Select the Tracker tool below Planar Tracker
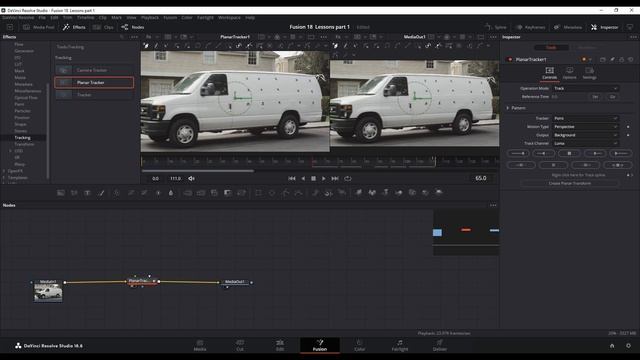The width and height of the screenshot is (640, 360). 94,95
